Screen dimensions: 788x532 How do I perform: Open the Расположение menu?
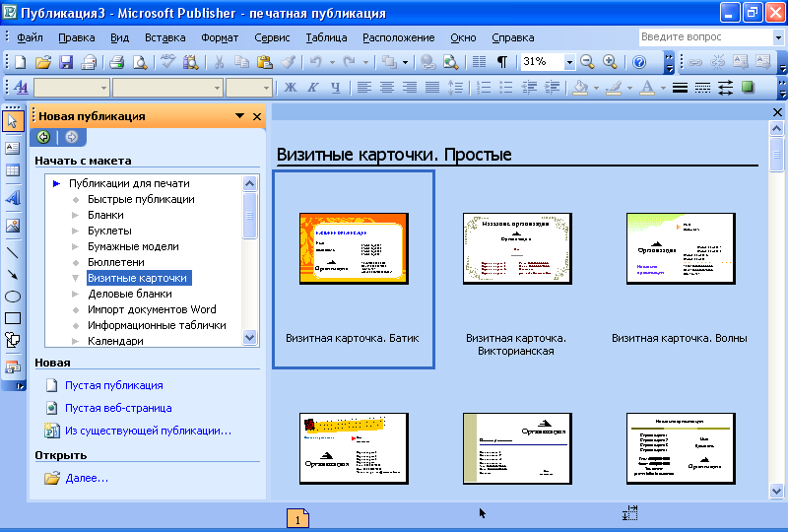[x=399, y=37]
